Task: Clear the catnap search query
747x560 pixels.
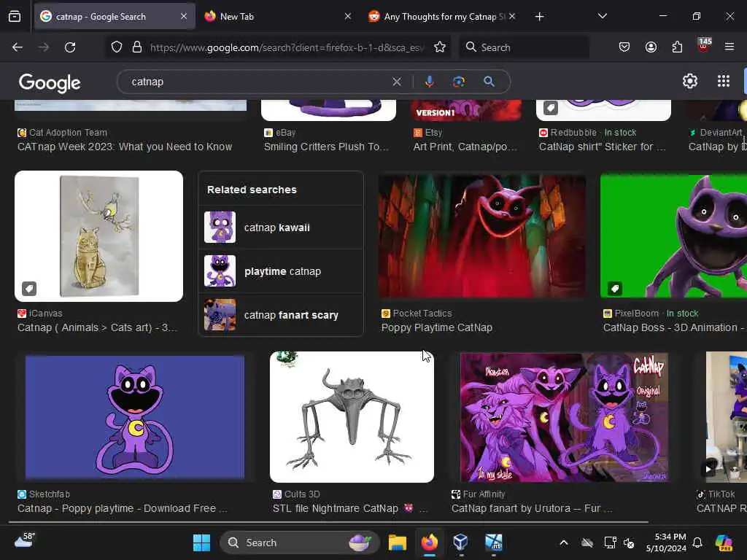Action: coord(396,82)
